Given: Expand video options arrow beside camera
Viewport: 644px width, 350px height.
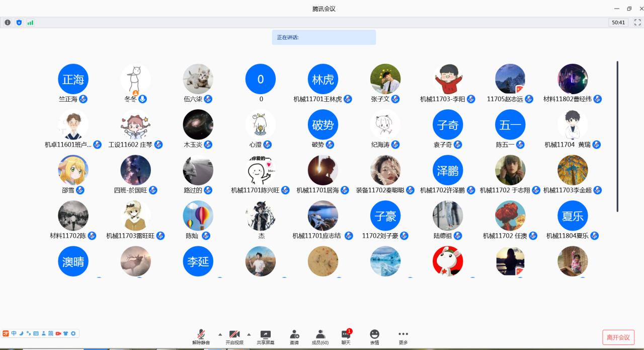Looking at the screenshot, I should (x=249, y=334).
